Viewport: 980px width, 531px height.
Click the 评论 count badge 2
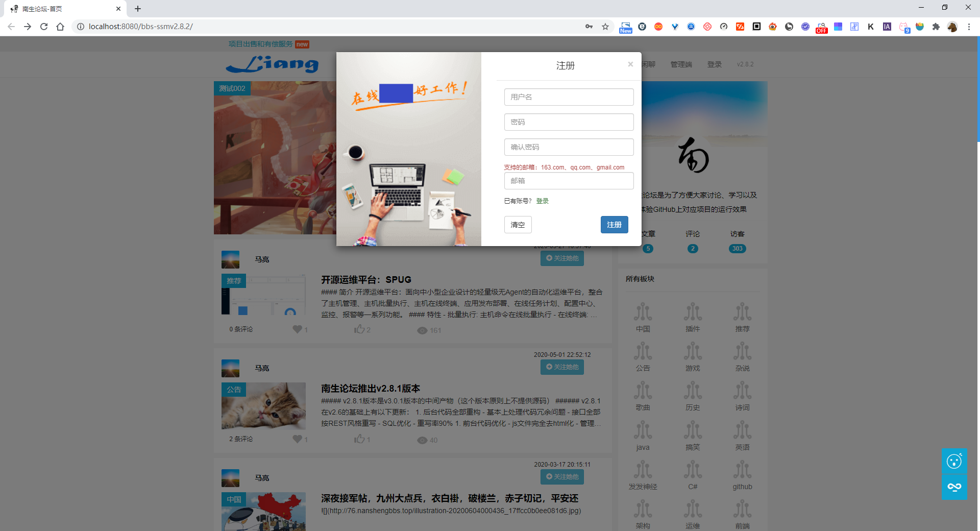click(x=693, y=249)
